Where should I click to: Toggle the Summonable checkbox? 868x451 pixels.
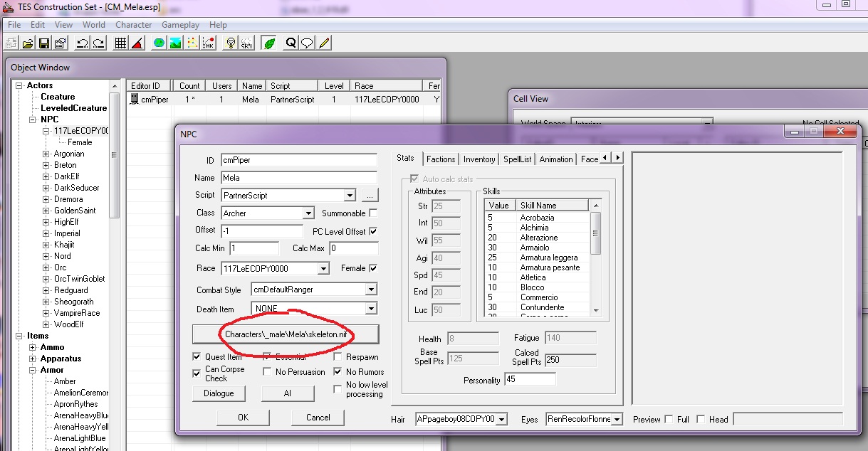click(x=373, y=213)
